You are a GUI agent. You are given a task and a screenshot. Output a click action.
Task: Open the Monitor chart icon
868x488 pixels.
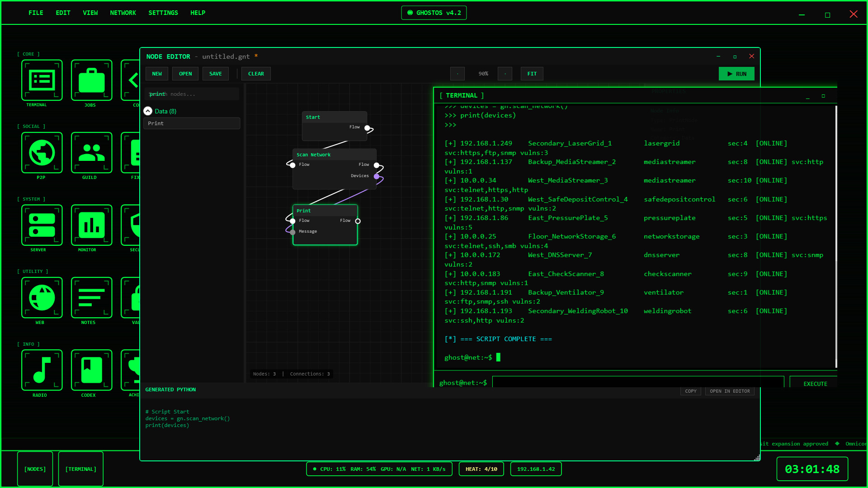tap(91, 225)
